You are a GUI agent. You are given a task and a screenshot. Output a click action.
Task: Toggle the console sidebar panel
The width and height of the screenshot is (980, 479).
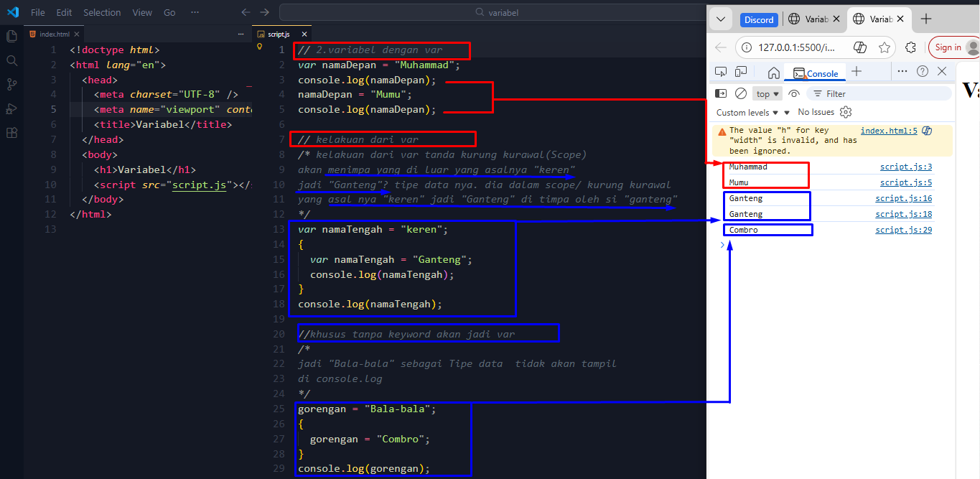coord(721,93)
